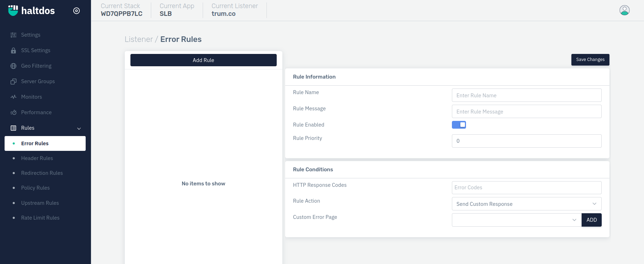
Task: Click the SSL Settings lock icon
Action: pyautogui.click(x=13, y=50)
